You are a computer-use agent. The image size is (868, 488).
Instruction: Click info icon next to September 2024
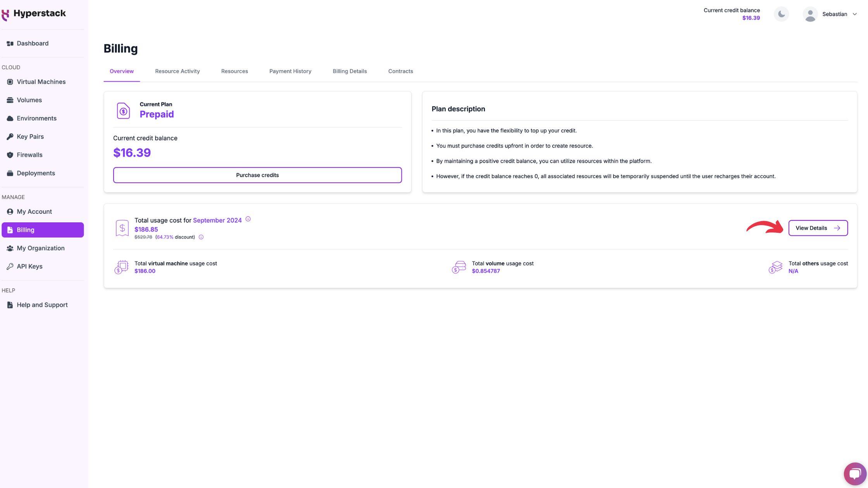pyautogui.click(x=248, y=219)
